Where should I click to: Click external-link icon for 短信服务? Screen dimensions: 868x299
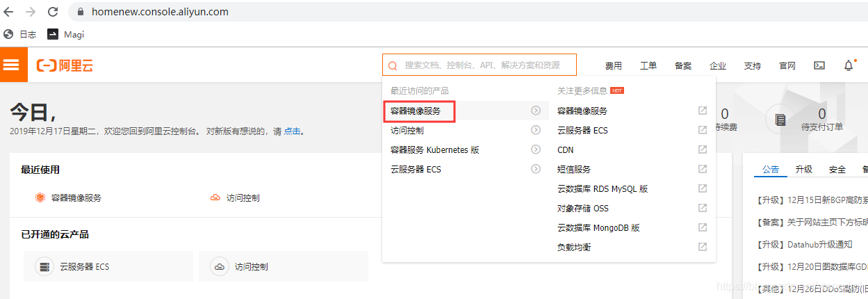point(703,169)
